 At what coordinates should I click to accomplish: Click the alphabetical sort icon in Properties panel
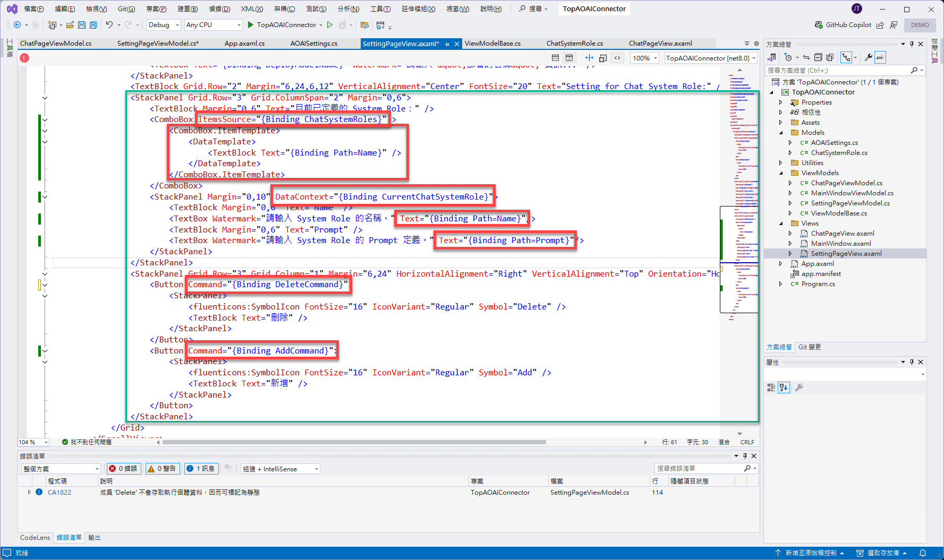[784, 387]
